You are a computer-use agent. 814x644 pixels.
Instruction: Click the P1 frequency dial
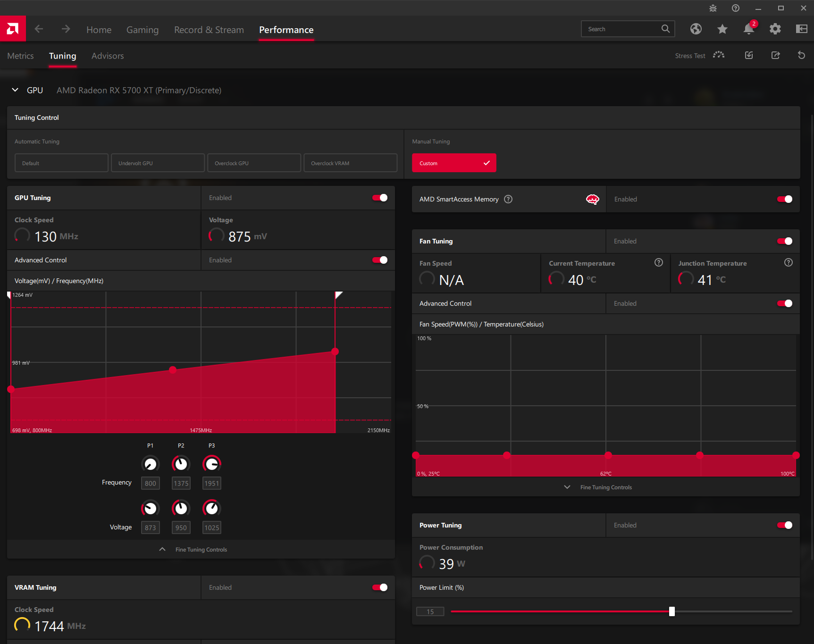pyautogui.click(x=150, y=464)
